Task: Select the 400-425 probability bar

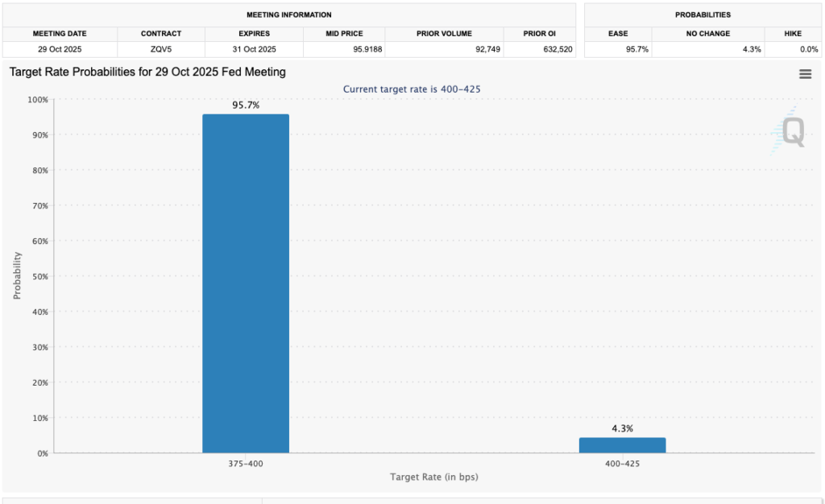Action: pos(622,444)
